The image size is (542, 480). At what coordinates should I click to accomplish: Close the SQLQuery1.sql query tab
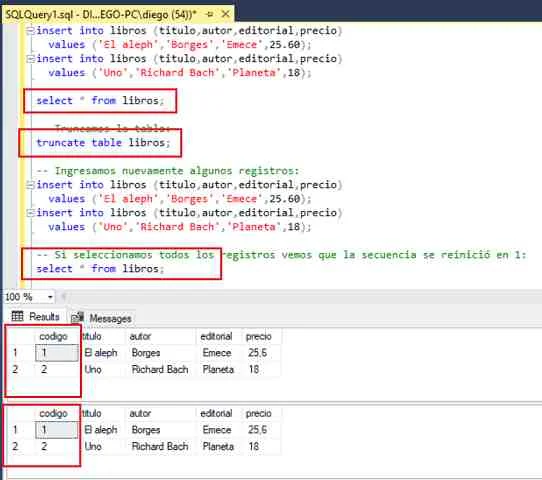[225, 14]
